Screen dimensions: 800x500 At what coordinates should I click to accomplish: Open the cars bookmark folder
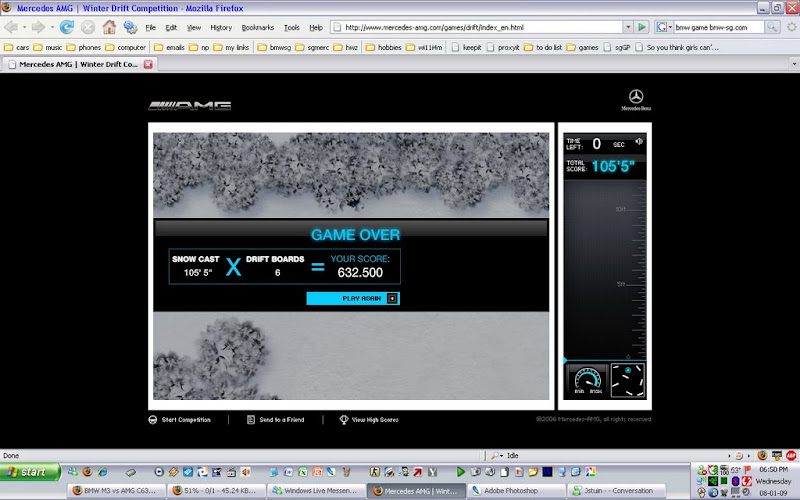[17, 47]
